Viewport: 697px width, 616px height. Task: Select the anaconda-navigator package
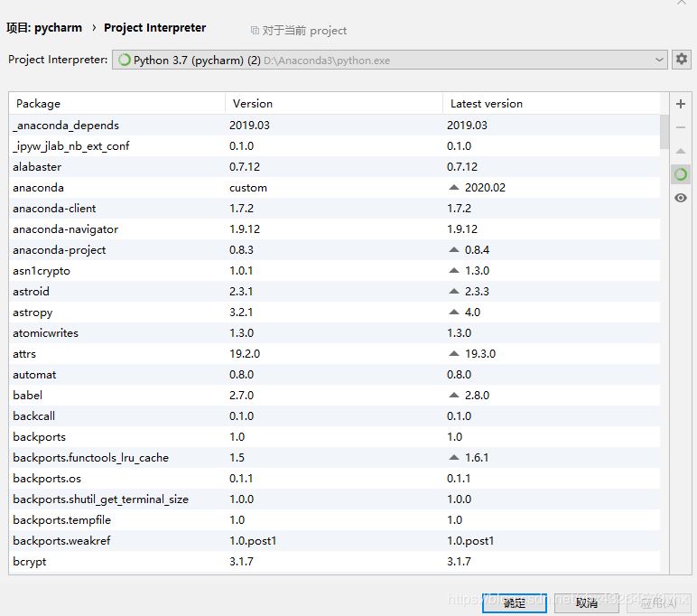point(334,229)
